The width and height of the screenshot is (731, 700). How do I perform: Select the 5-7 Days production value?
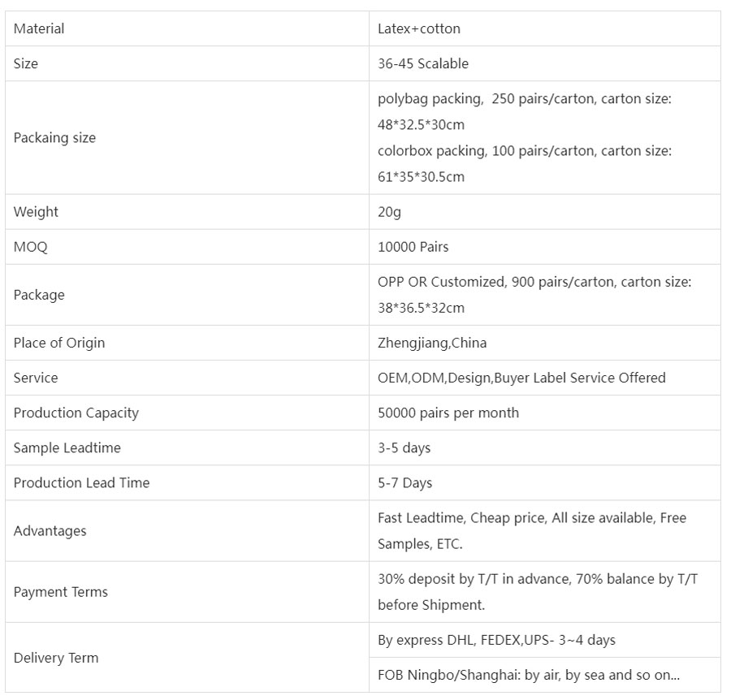click(x=405, y=482)
